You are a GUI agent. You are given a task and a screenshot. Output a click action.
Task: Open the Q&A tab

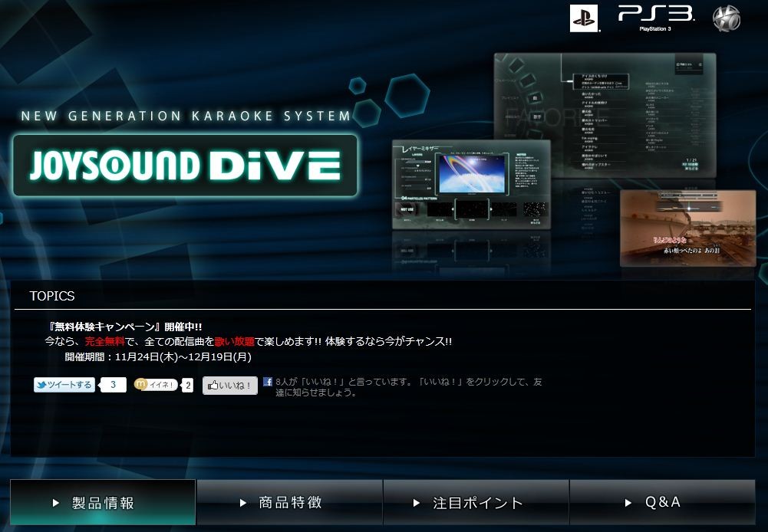(662, 503)
